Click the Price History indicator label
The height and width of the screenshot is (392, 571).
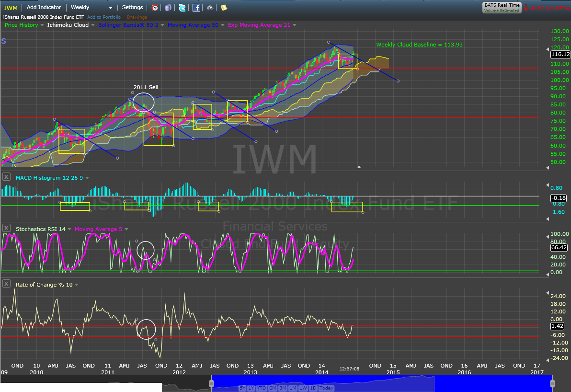coord(21,25)
